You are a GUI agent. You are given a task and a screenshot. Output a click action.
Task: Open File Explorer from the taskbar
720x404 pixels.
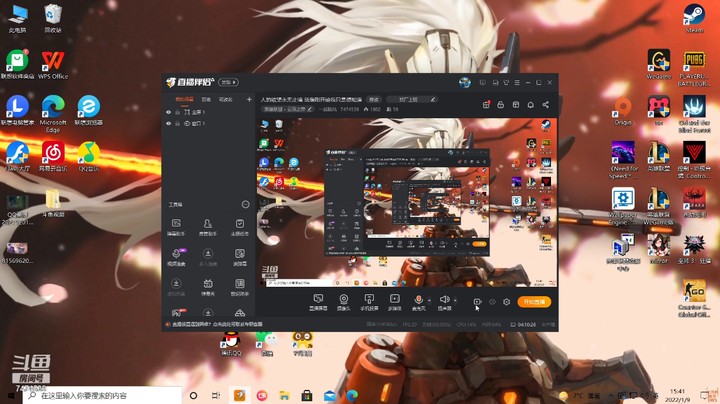tap(284, 395)
